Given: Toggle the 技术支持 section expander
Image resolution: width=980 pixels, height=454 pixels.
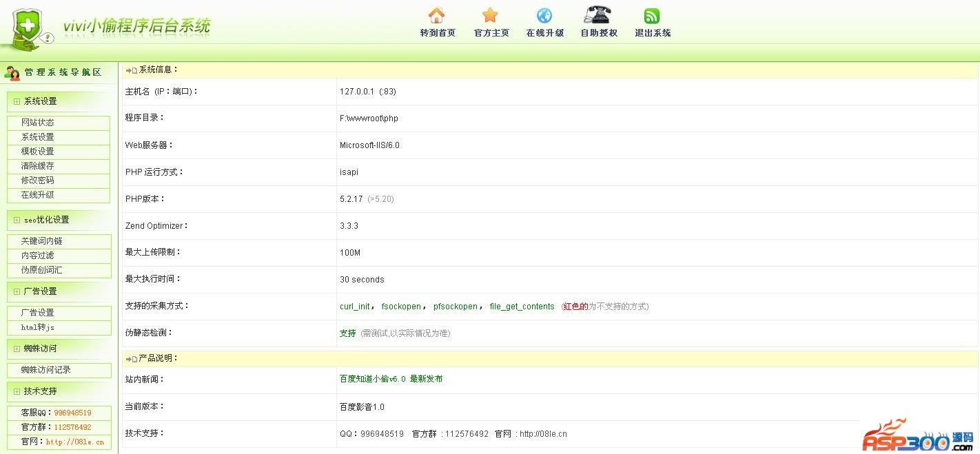Looking at the screenshot, I should tap(17, 391).
